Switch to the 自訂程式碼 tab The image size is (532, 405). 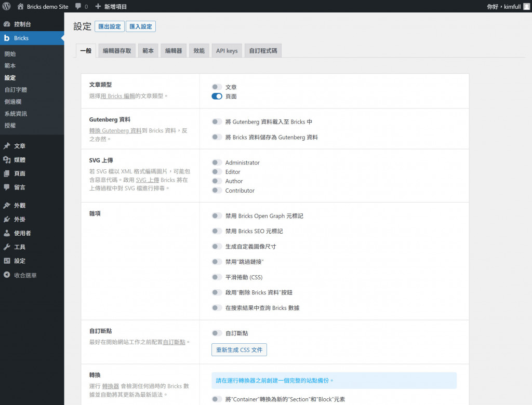[x=263, y=50]
